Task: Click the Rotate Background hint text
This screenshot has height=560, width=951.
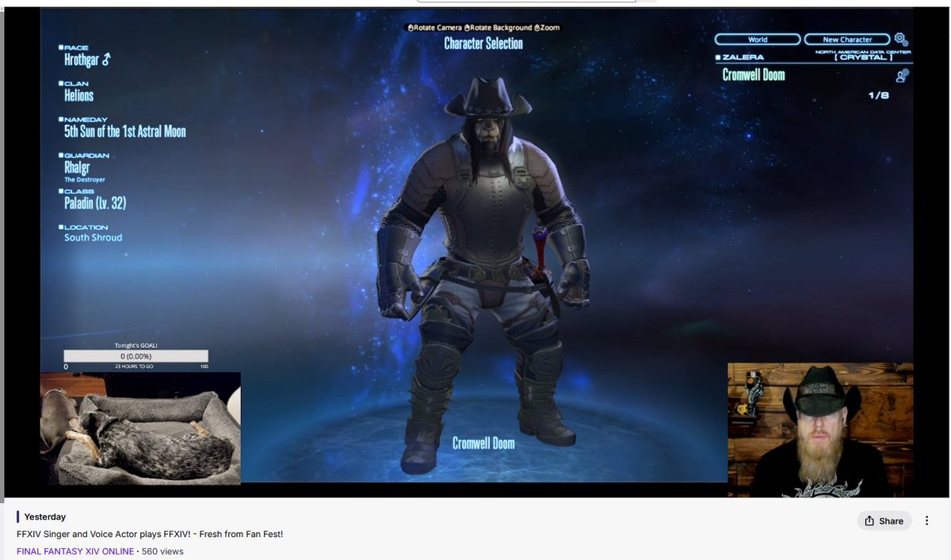Action: coord(502,28)
